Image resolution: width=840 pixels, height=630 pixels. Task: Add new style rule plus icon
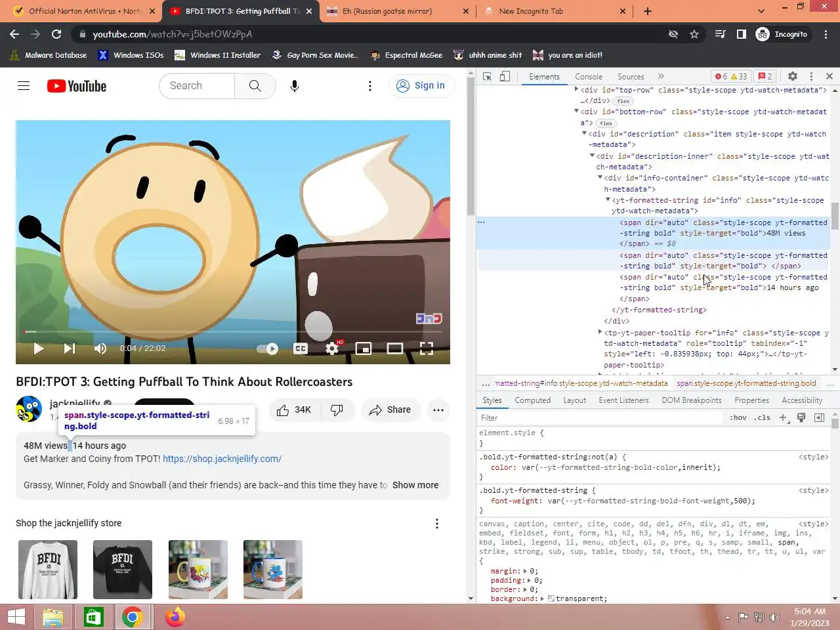(x=783, y=418)
